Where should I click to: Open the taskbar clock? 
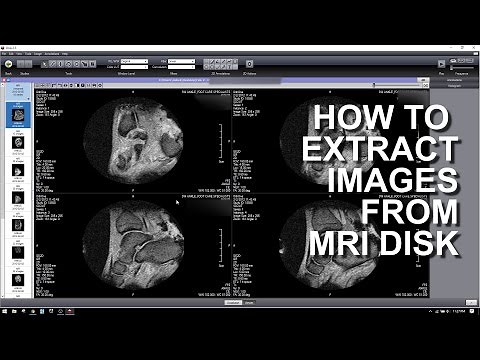point(459,311)
